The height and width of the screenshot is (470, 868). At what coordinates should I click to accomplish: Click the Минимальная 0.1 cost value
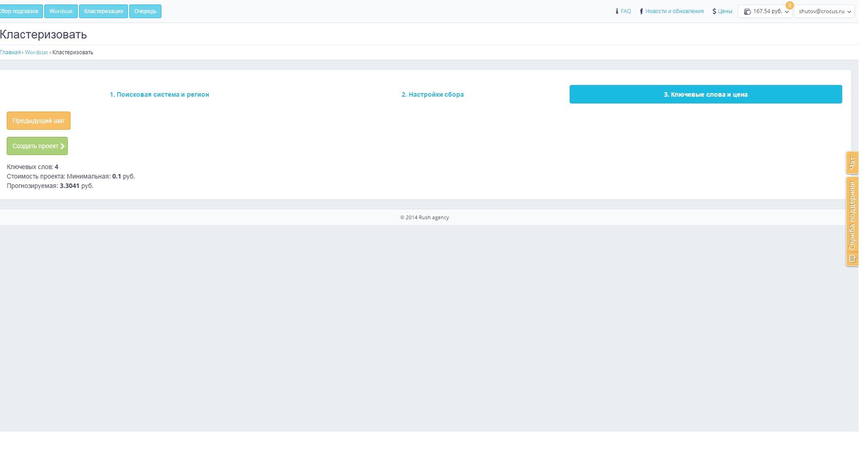tap(117, 177)
